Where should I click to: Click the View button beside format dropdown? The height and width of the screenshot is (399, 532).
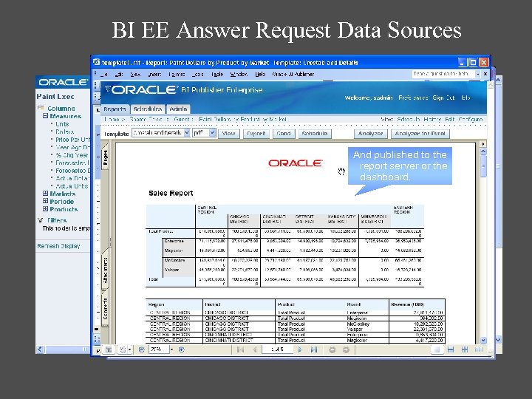228,133
